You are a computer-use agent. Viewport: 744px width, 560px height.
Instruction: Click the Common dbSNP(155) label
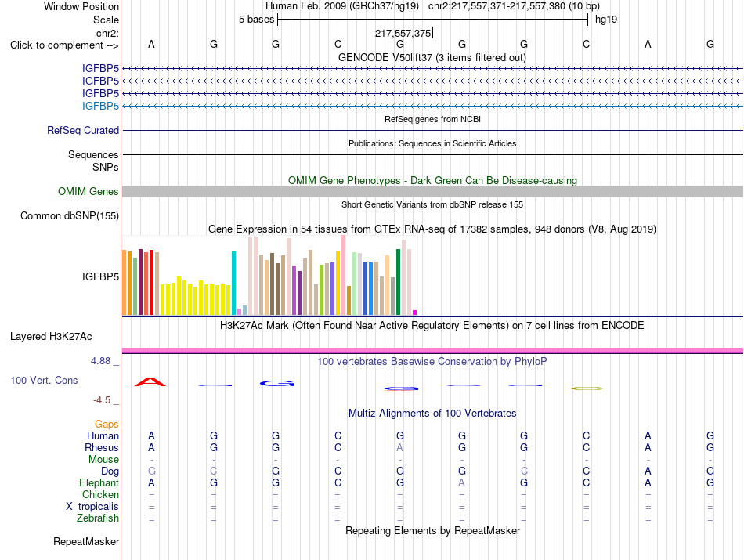(69, 216)
